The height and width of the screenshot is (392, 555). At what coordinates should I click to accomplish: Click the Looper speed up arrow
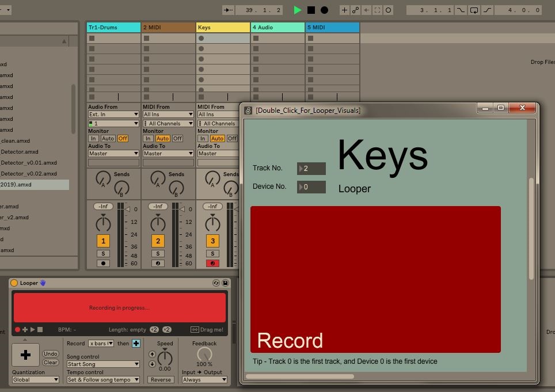pos(152,355)
